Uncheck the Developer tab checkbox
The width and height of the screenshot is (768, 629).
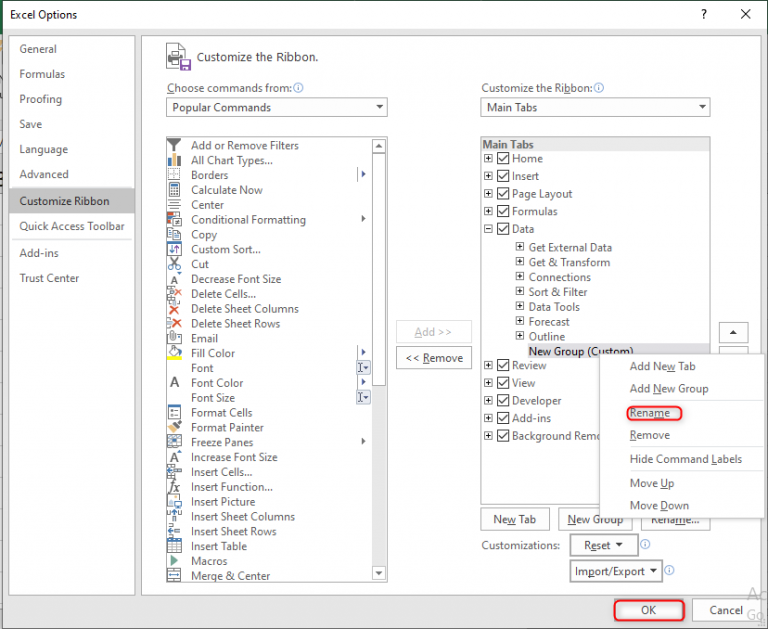tap(503, 400)
